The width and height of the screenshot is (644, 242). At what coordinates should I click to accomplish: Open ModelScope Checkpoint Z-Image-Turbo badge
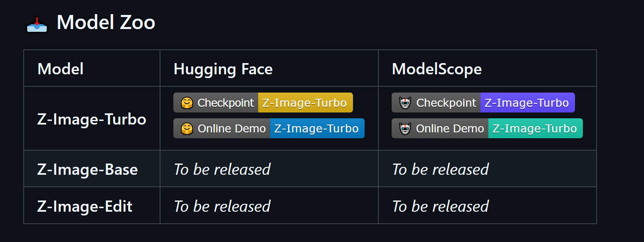[483, 103]
